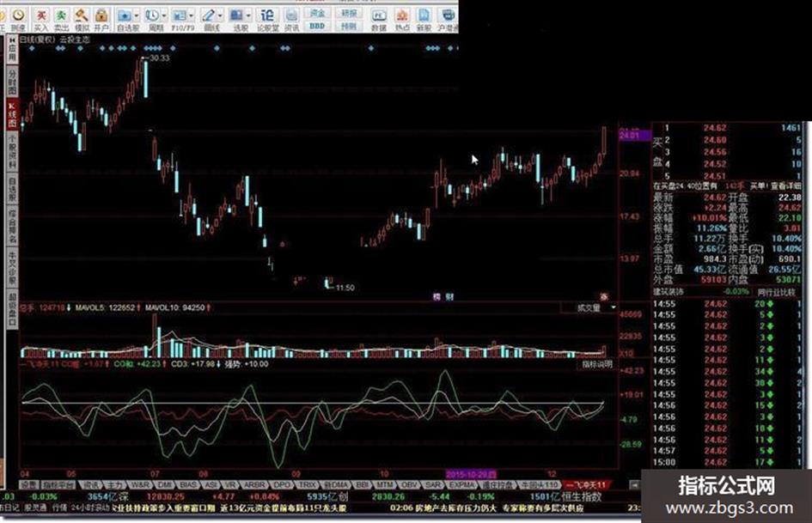Click the 2015-10-29 date marker on timeline

tap(471, 474)
